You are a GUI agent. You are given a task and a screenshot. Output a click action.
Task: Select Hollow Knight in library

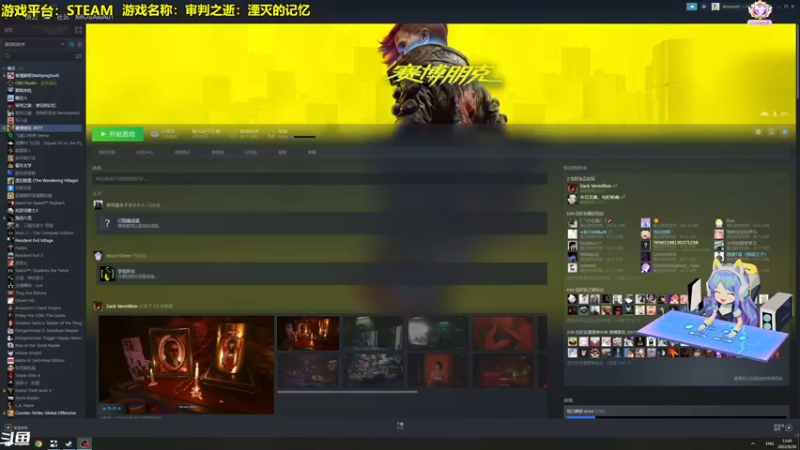pyautogui.click(x=28, y=353)
